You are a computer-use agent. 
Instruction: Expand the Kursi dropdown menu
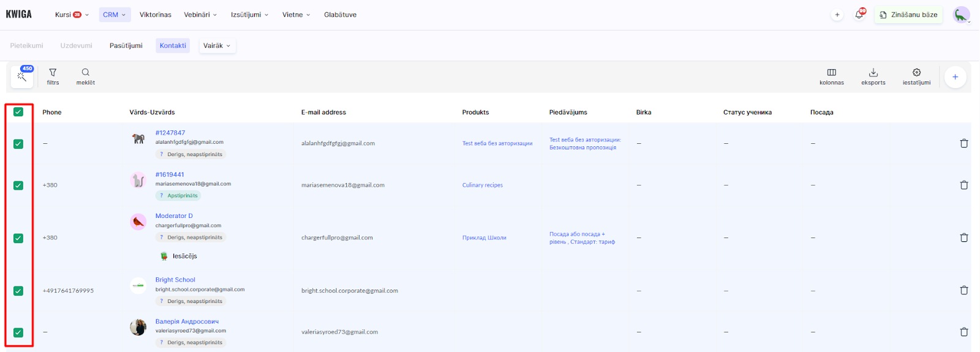pos(72,15)
